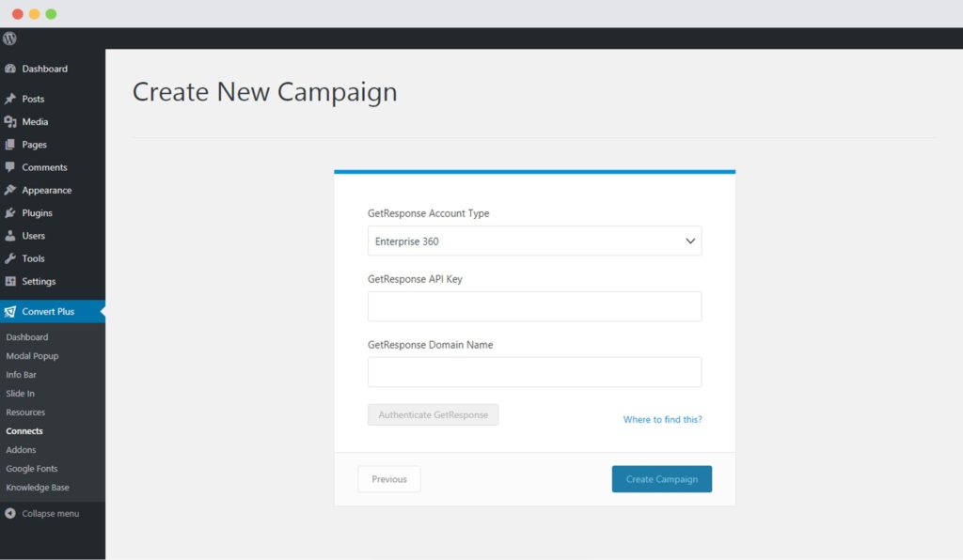
Task: Click the GetResponse API Key input field
Action: [x=534, y=305]
